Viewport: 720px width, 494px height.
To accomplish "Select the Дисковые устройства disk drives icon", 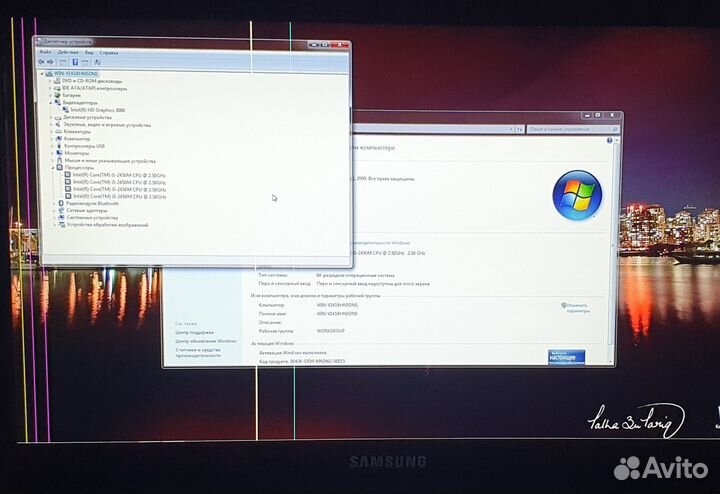I will [x=58, y=118].
